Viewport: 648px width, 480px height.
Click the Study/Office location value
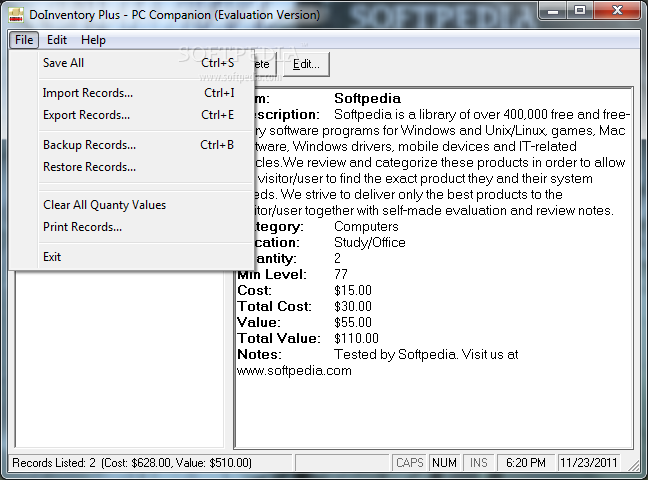(x=370, y=243)
